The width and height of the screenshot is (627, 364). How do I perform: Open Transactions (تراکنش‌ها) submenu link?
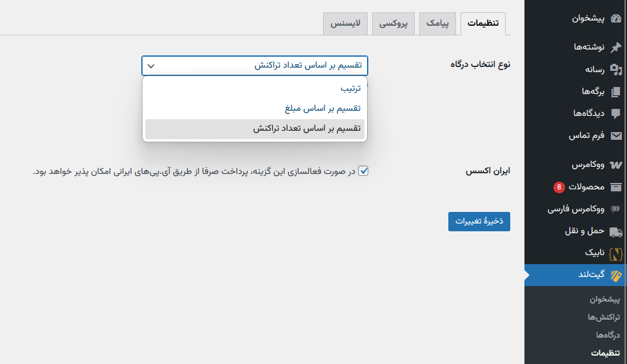[x=604, y=318]
